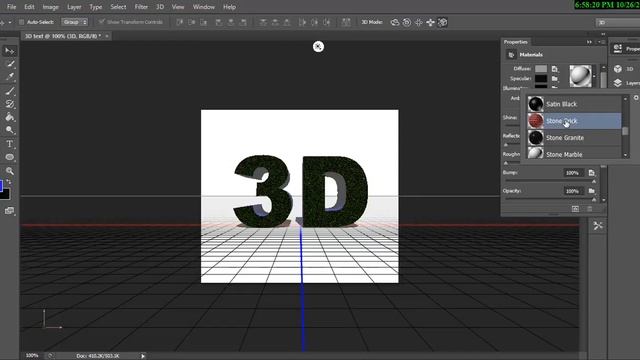Click the Align top edges icon
Viewport: 640px width, 360px height.
[x=180, y=22]
